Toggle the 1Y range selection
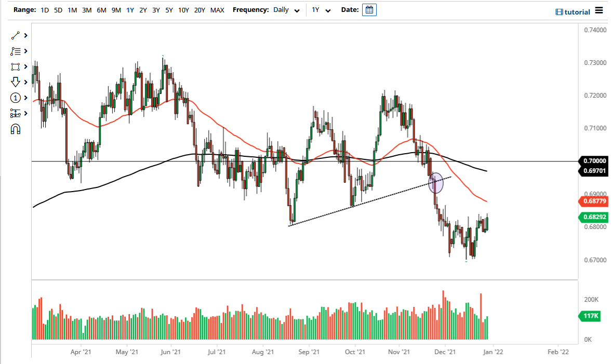This screenshot has height=364, width=611. [130, 9]
